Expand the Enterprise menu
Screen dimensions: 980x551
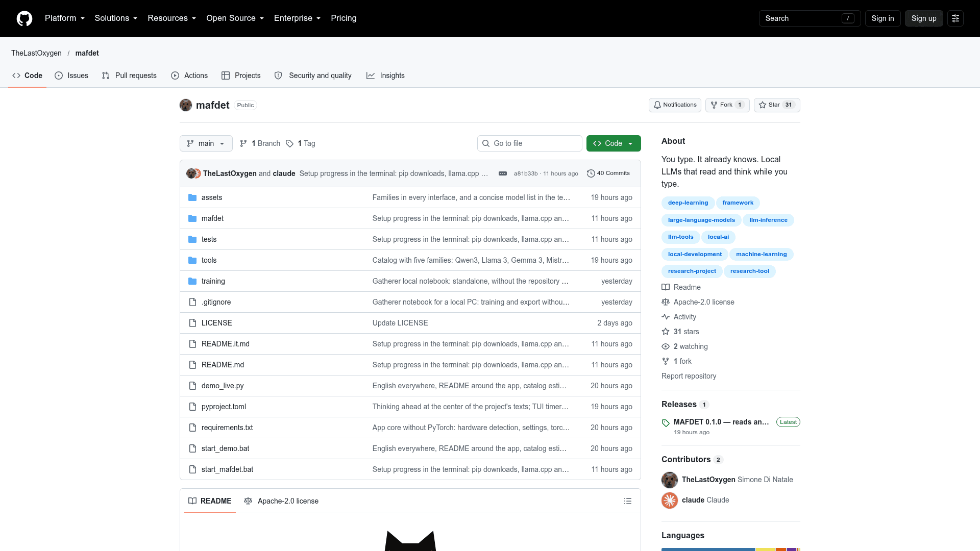point(297,18)
